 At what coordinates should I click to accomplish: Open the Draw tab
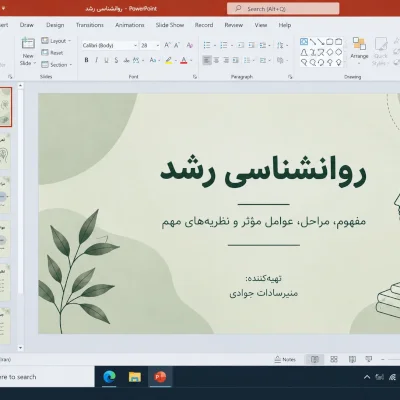(x=27, y=25)
